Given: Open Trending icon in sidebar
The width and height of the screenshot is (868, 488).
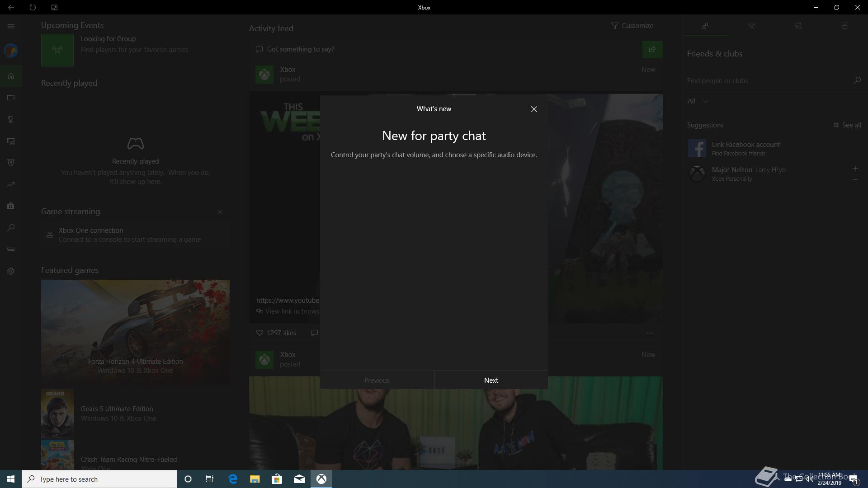Looking at the screenshot, I should [11, 184].
